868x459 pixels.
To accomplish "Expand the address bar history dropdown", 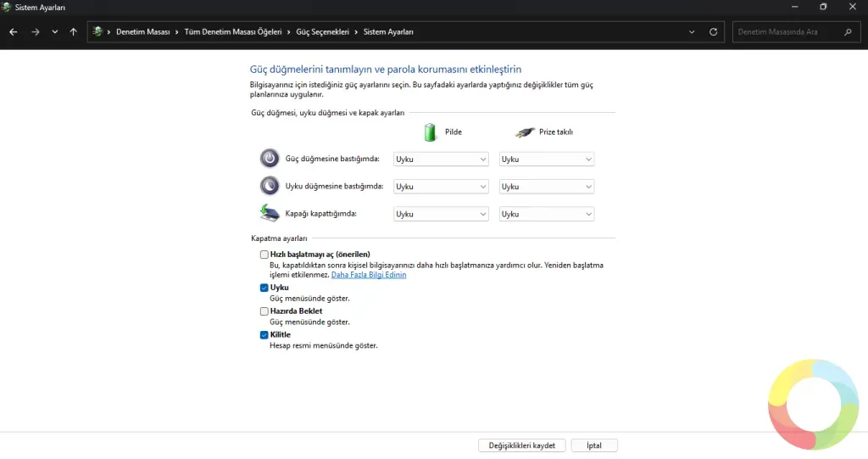I will 692,32.
